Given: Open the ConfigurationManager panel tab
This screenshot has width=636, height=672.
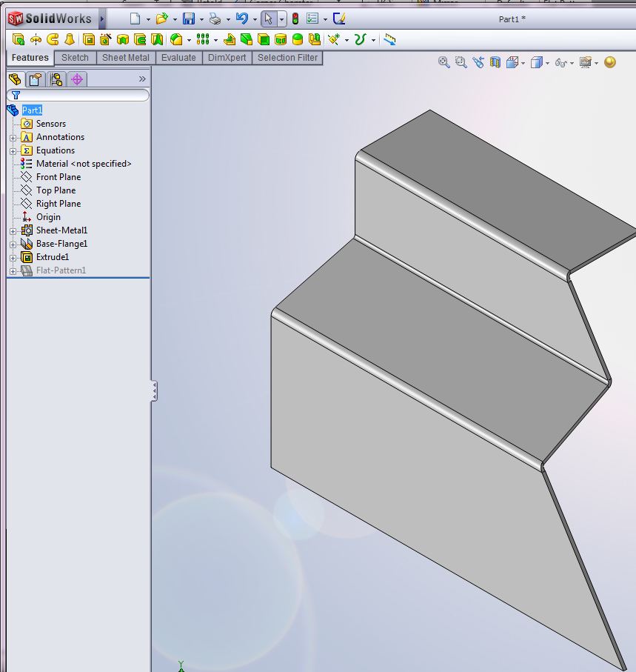Looking at the screenshot, I should tap(56, 79).
